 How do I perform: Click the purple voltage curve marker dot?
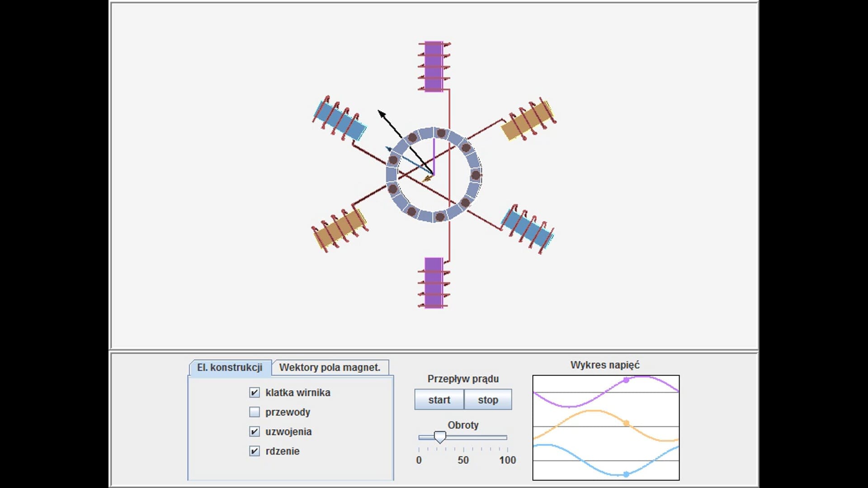pyautogui.click(x=626, y=380)
